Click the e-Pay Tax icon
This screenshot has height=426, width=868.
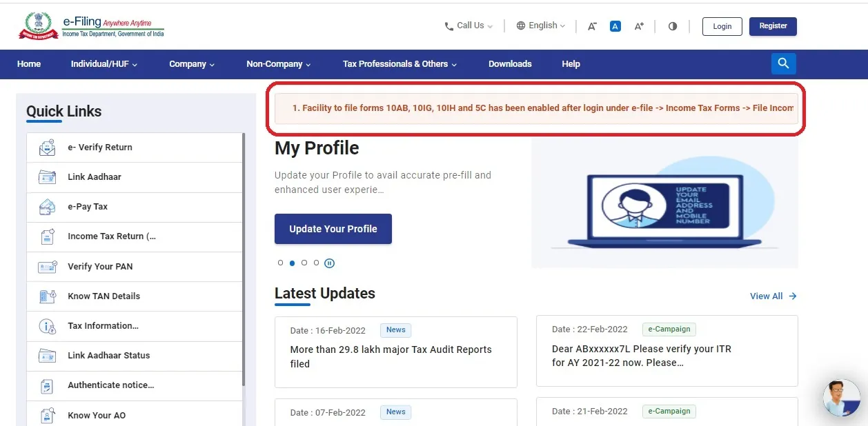click(47, 207)
